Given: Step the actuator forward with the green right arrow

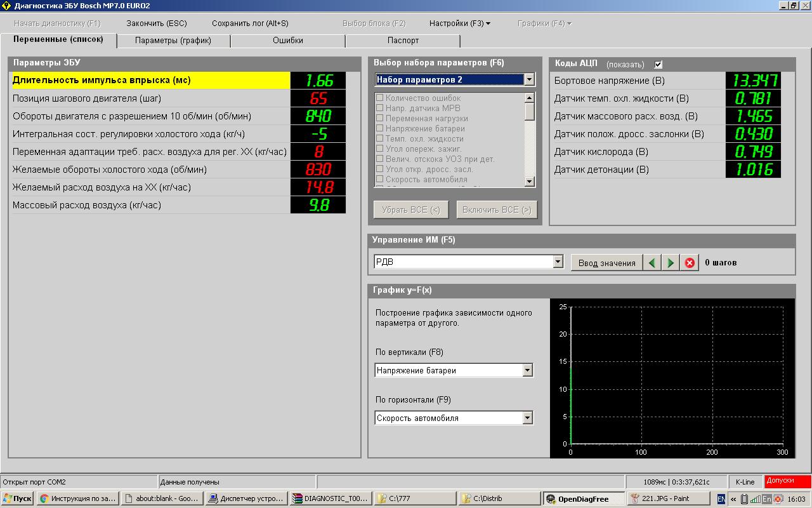Looking at the screenshot, I should point(670,263).
